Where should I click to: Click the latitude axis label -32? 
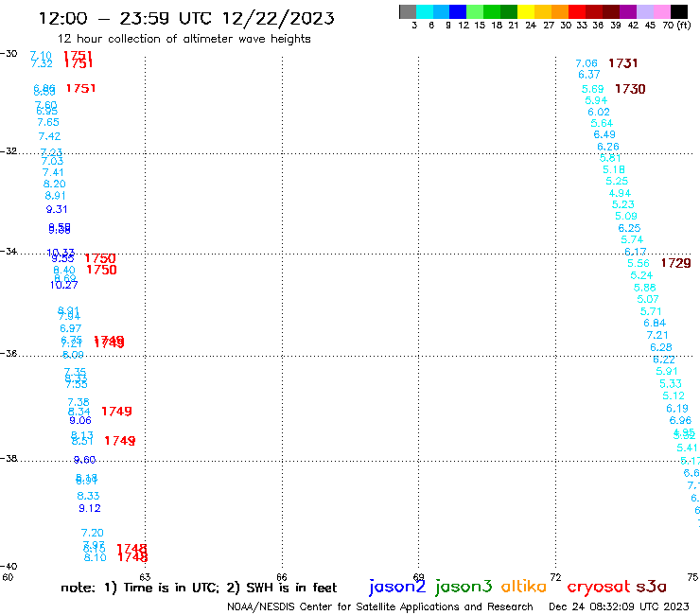[9, 151]
